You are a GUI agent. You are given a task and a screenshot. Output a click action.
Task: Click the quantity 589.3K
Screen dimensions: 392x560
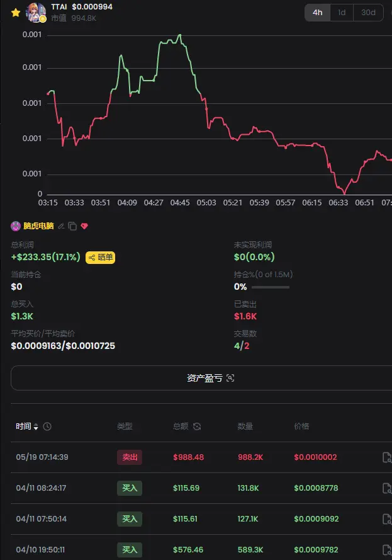250,550
